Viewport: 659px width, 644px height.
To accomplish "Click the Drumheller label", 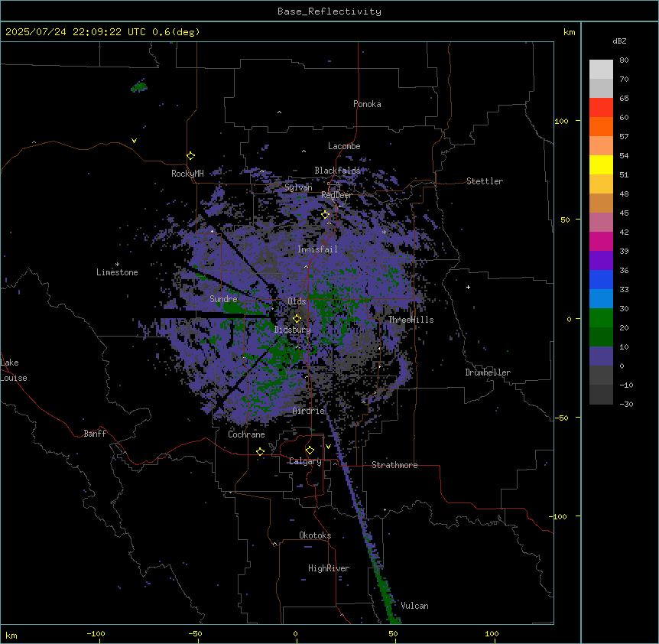I will tap(488, 372).
